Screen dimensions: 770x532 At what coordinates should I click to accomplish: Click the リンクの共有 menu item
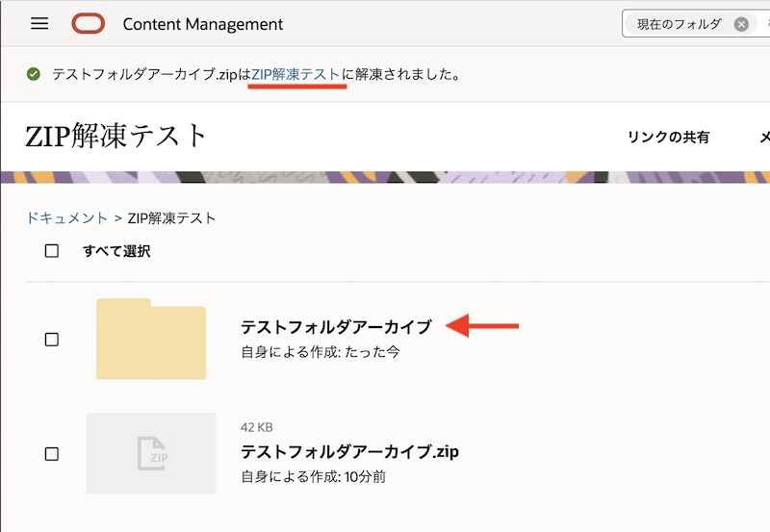(668, 138)
